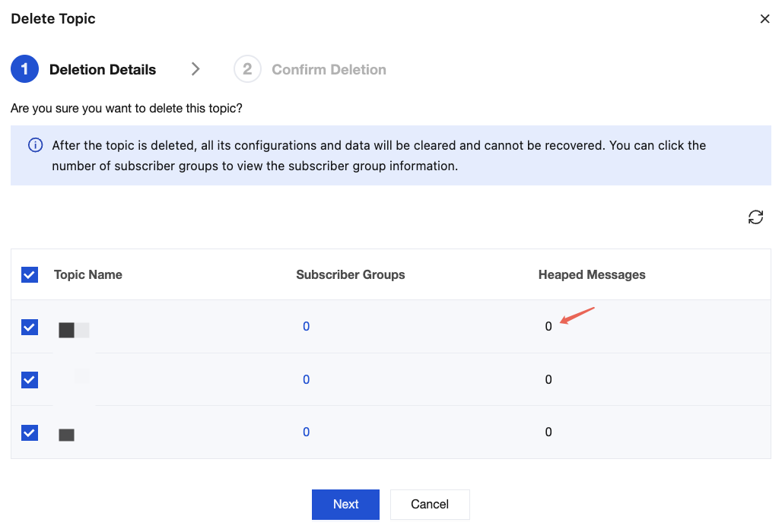This screenshot has height=532, width=782.
Task: Click the Topic Name column header
Action: 88,274
